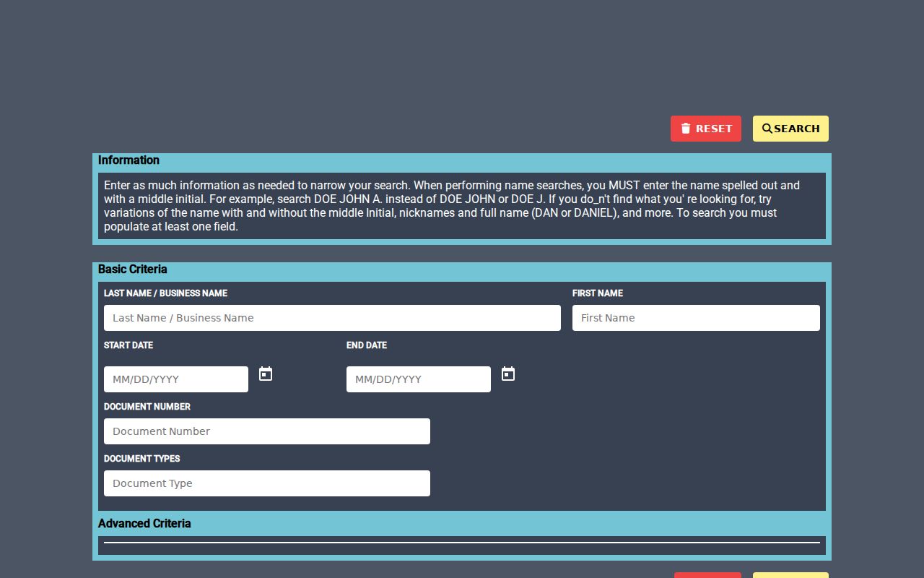Screen dimensions: 924x578
Task: Click the START DATE label
Action: coord(128,345)
